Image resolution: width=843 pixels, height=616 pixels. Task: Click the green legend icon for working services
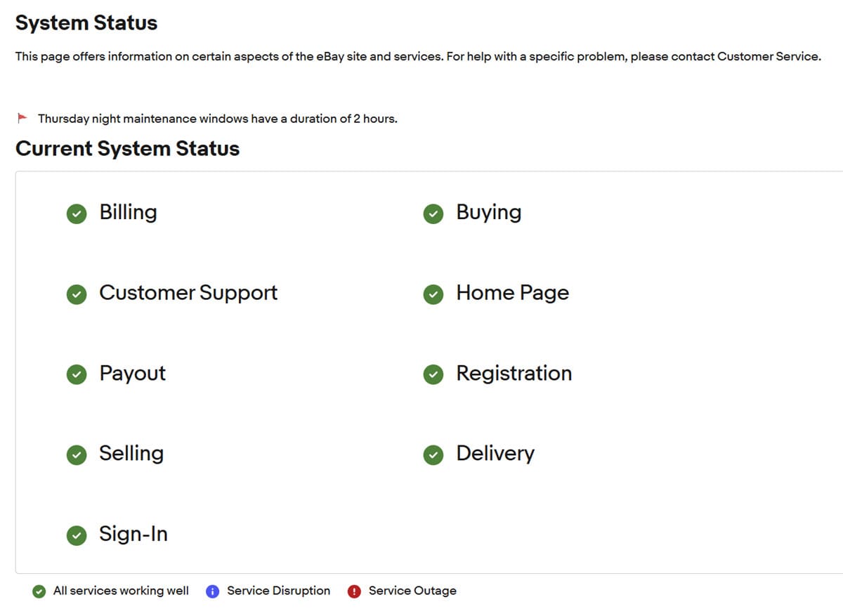39,591
